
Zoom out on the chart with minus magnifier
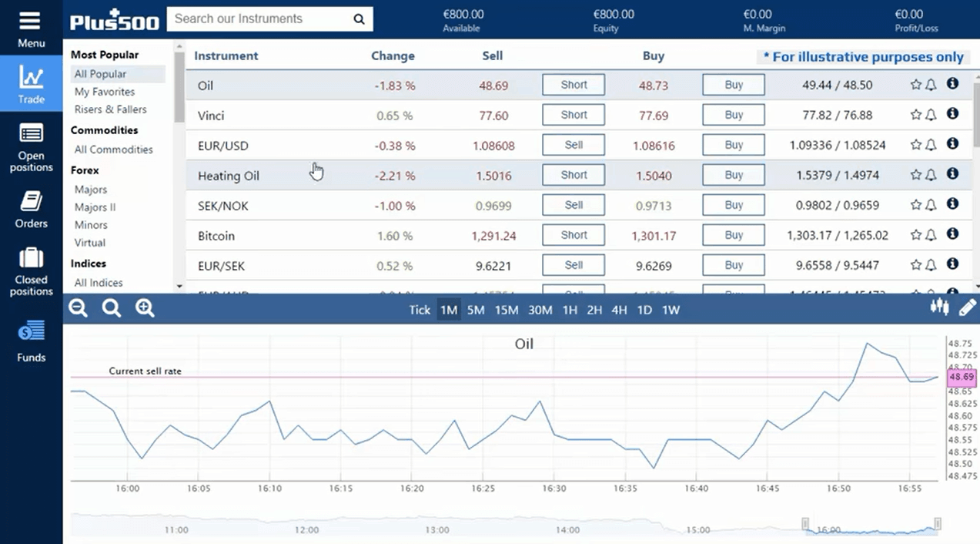point(77,307)
